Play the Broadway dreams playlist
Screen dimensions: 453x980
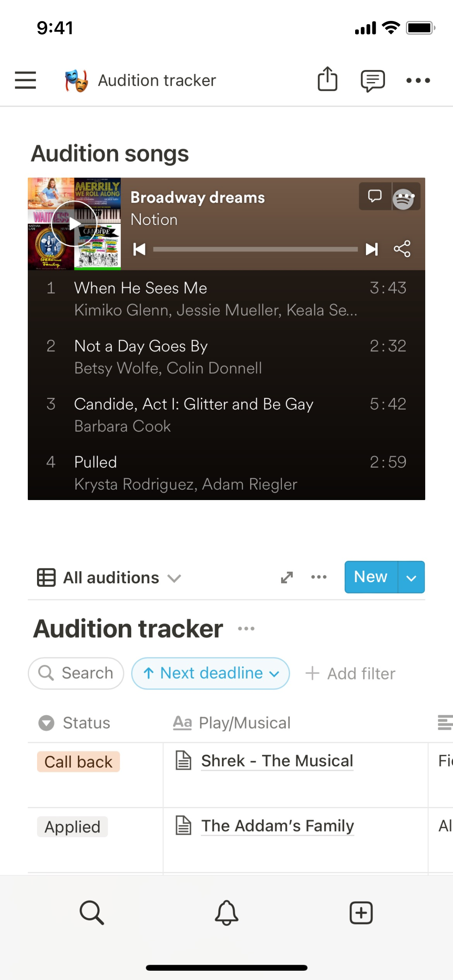point(74,224)
